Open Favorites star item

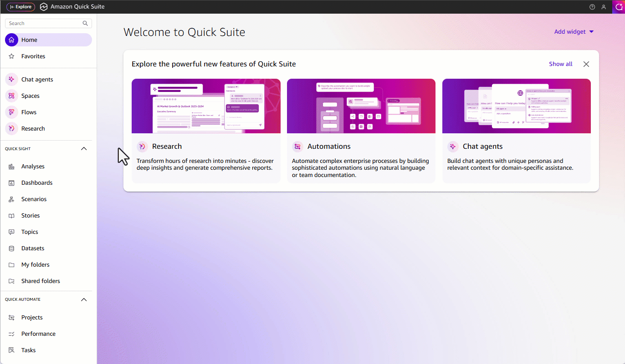[33, 56]
